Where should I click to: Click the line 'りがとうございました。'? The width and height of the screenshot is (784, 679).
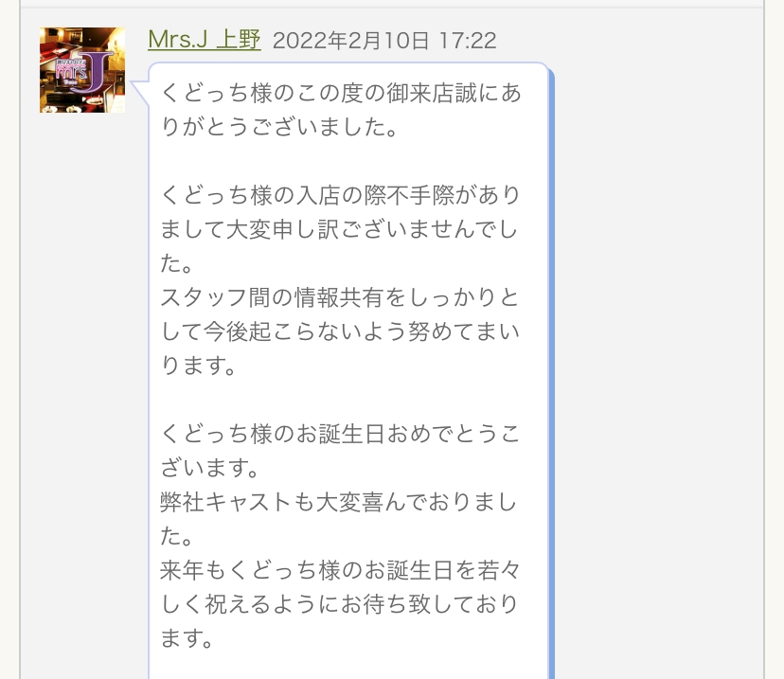point(279,127)
